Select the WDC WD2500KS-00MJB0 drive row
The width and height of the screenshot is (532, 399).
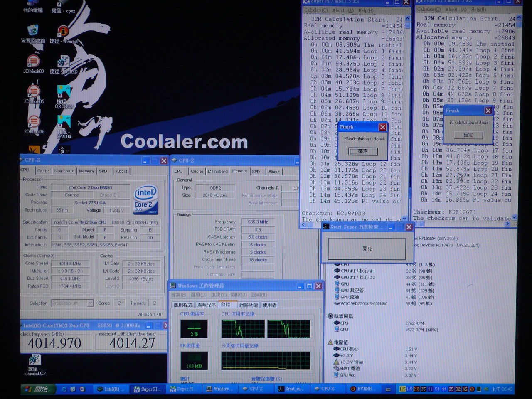[383, 303]
